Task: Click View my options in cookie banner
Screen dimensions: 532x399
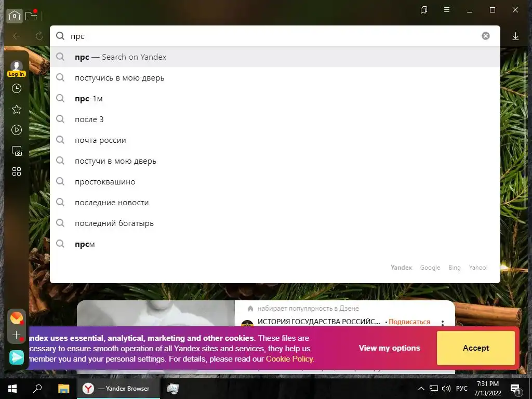Action: (390, 348)
